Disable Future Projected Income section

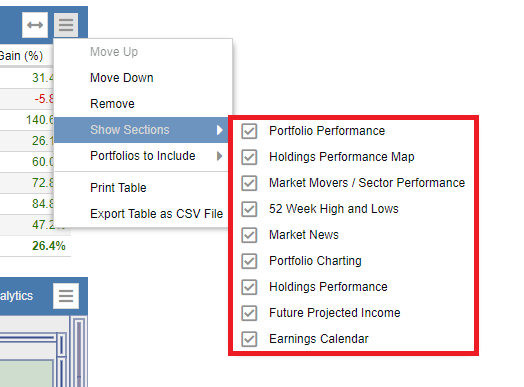tap(249, 313)
